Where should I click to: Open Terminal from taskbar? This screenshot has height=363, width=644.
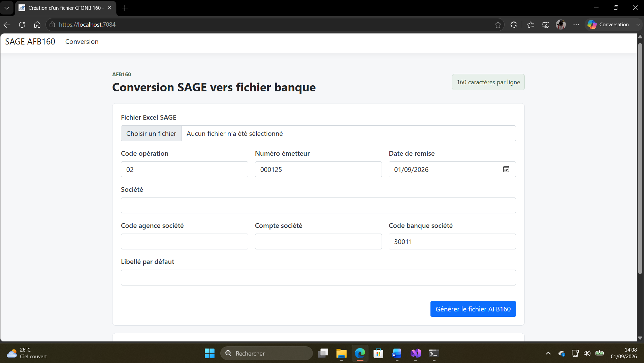point(434,353)
